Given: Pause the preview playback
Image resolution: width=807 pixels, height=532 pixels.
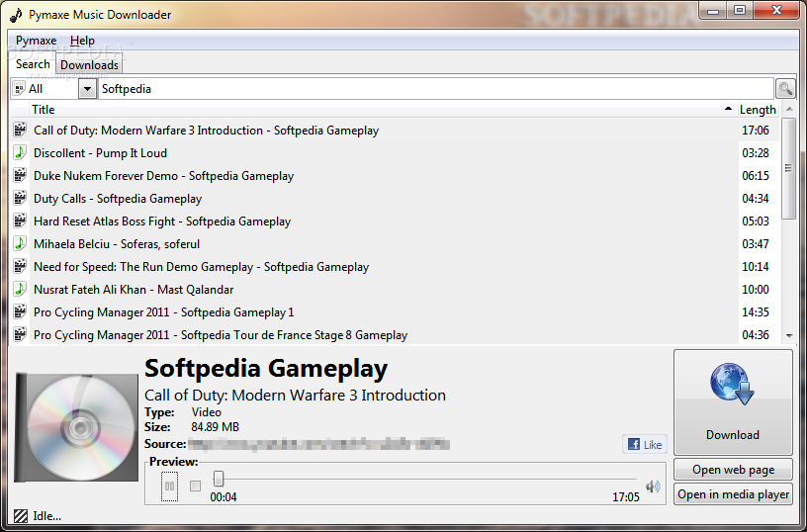Looking at the screenshot, I should click(x=169, y=487).
